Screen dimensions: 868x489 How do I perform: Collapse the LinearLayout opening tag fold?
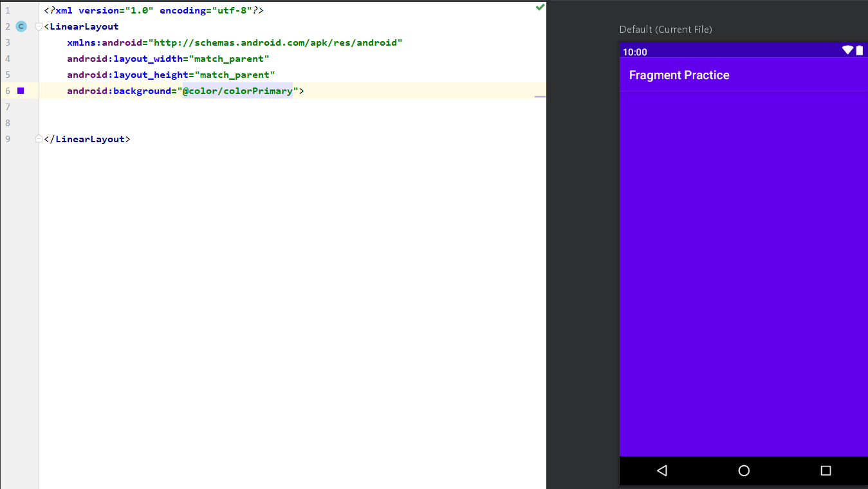pos(39,26)
